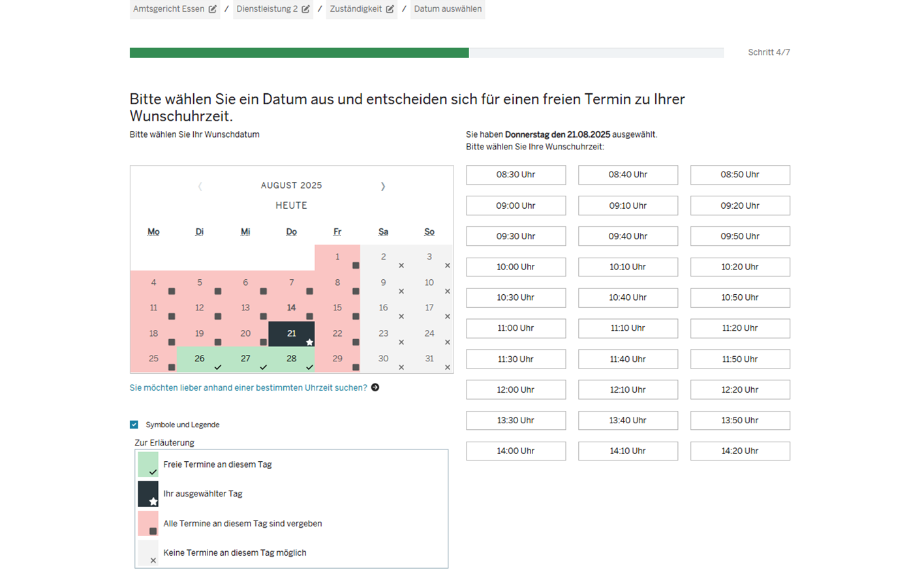
Task: Select August 27 in calendar
Action: pos(245,359)
